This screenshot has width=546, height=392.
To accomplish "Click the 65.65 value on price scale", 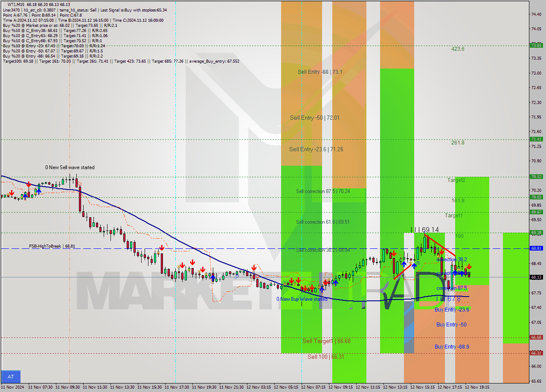I will pos(537,381).
